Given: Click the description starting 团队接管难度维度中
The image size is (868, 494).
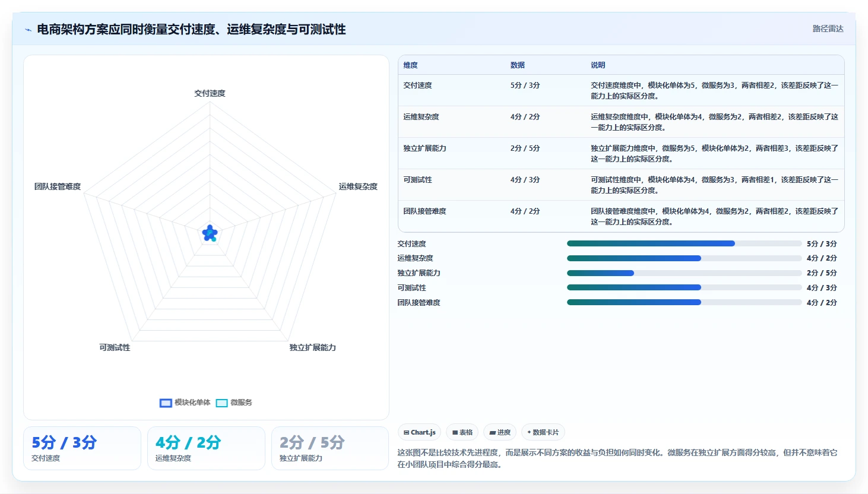Looking at the screenshot, I should [x=714, y=217].
